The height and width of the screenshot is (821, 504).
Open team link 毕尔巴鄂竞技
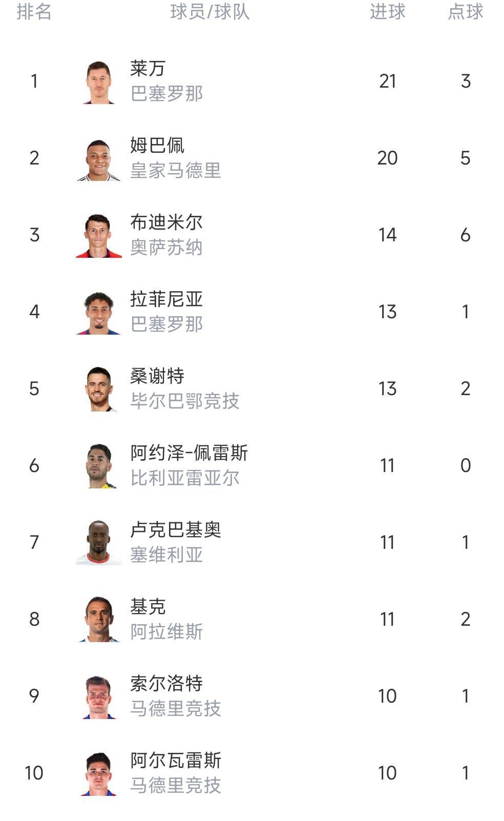tap(185, 401)
